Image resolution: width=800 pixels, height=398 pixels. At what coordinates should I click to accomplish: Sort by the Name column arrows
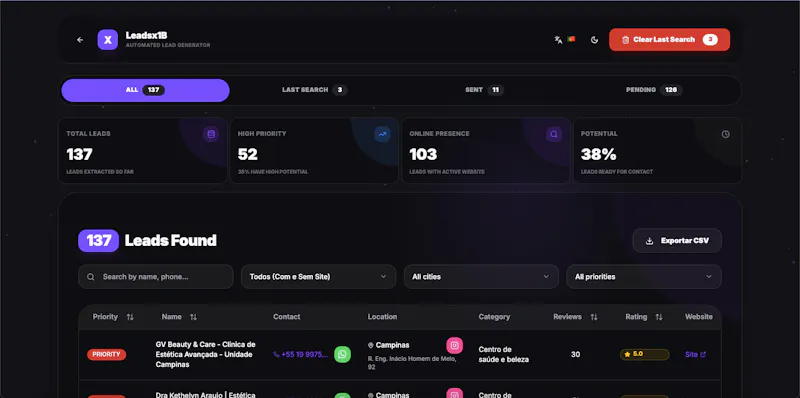click(x=193, y=317)
